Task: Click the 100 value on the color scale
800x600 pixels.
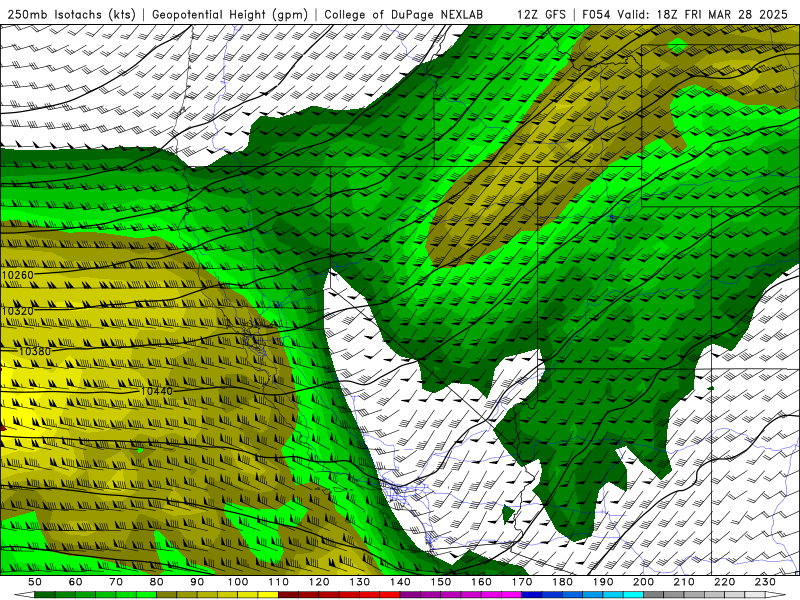Action: coord(238,582)
